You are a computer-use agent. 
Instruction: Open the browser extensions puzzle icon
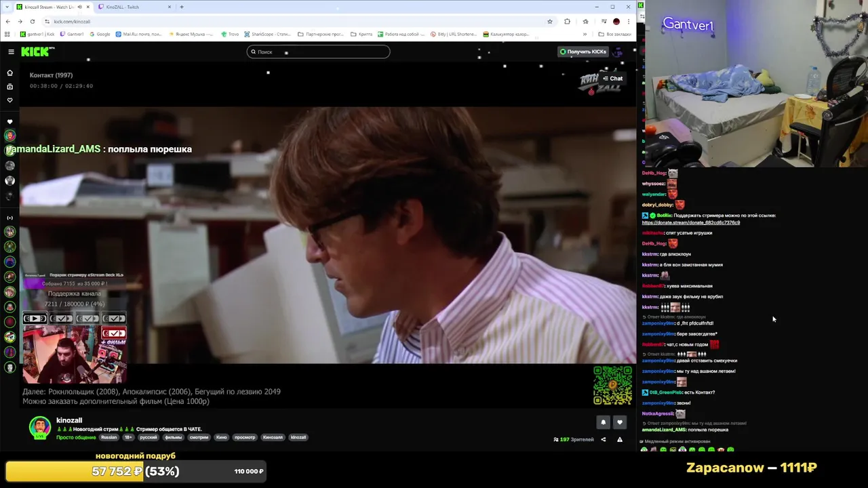pyautogui.click(x=567, y=21)
